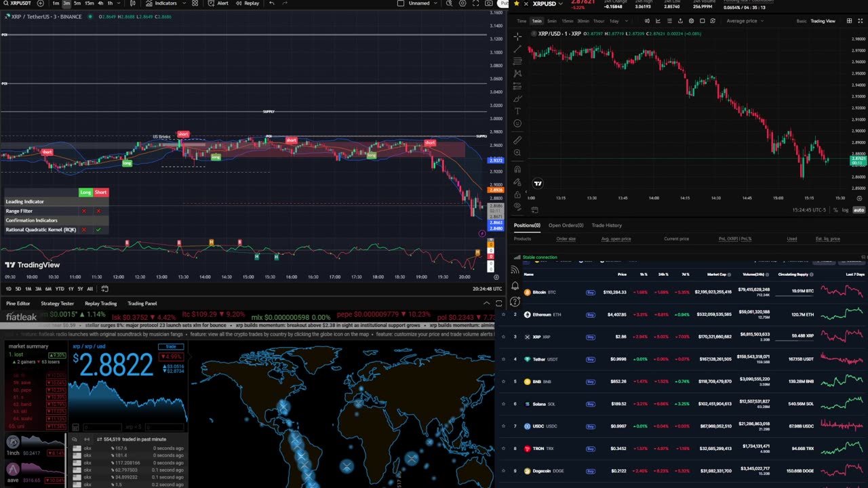The height and width of the screenshot is (488, 868).
Task: Click the Buy button in the Bitcoin row
Action: click(590, 292)
